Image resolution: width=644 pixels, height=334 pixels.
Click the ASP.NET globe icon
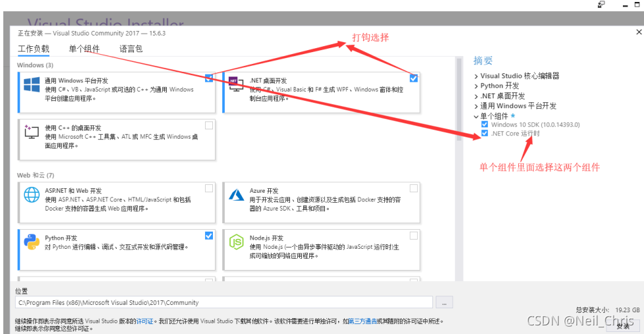[32, 195]
